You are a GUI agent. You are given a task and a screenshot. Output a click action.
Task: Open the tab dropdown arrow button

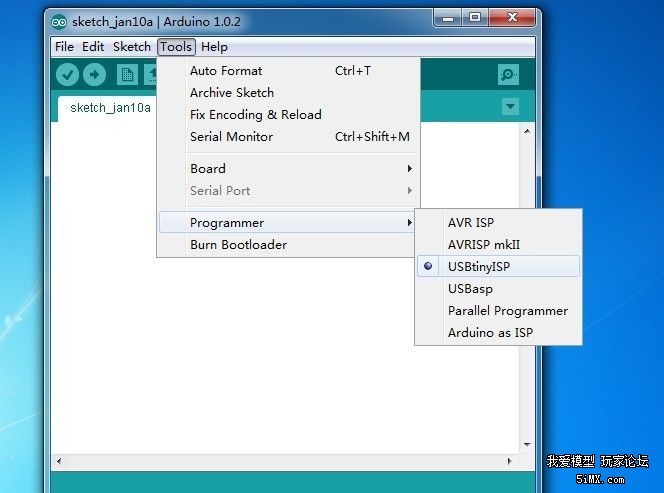click(x=510, y=106)
